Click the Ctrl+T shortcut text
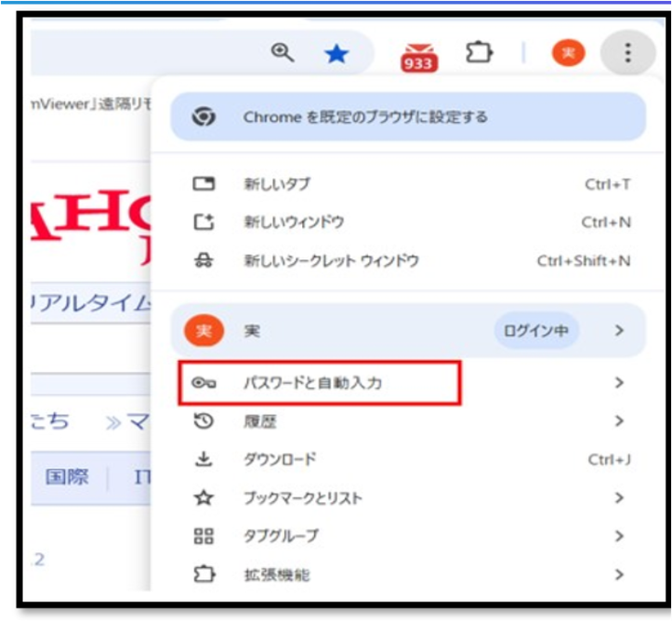Image resolution: width=672 pixels, height=622 pixels. pos(607,184)
